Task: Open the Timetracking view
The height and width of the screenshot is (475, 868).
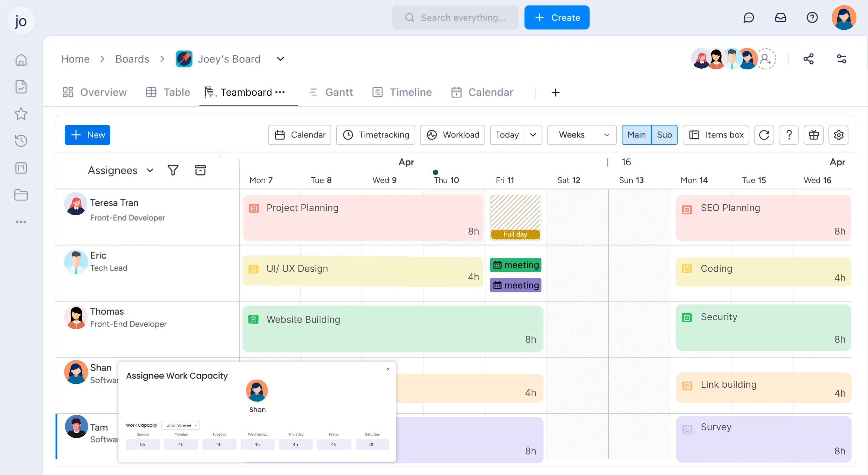Action: click(x=376, y=134)
